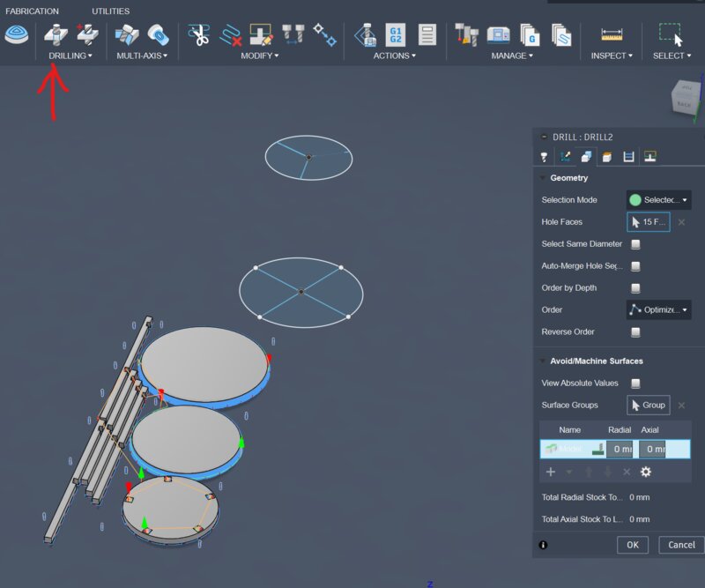Viewport: 705px width, 588px height.
Task: Click the view cube in the corner
Action: pyautogui.click(x=686, y=100)
